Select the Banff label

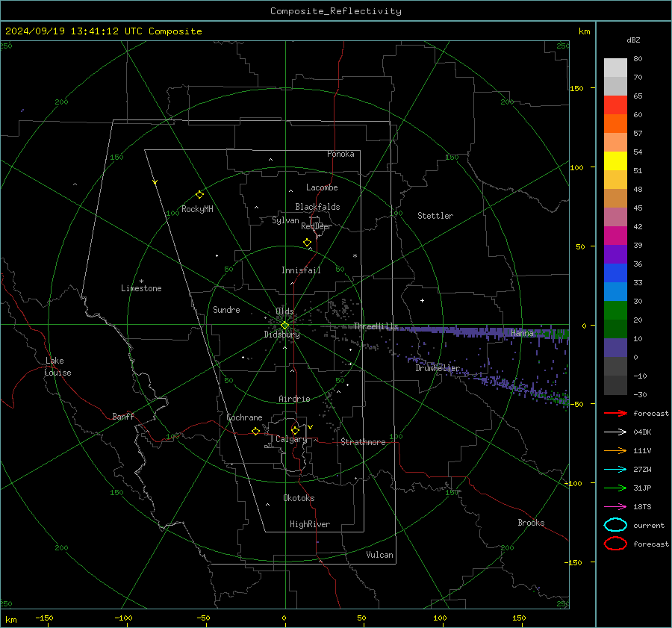tap(123, 416)
